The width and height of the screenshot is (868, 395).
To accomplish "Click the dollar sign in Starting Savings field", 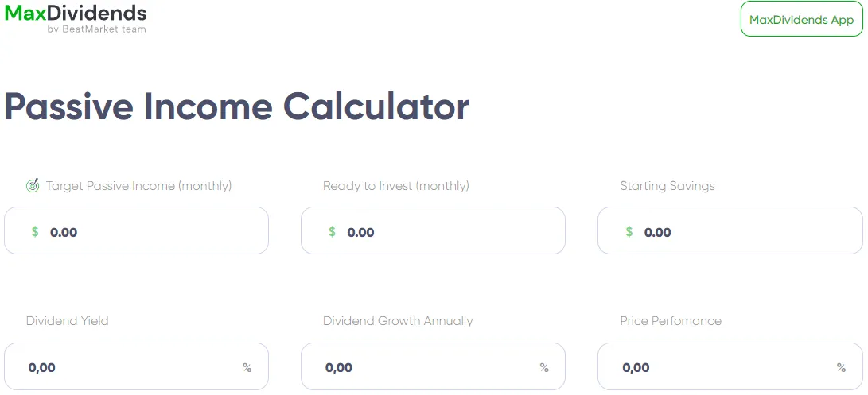I will pos(629,232).
